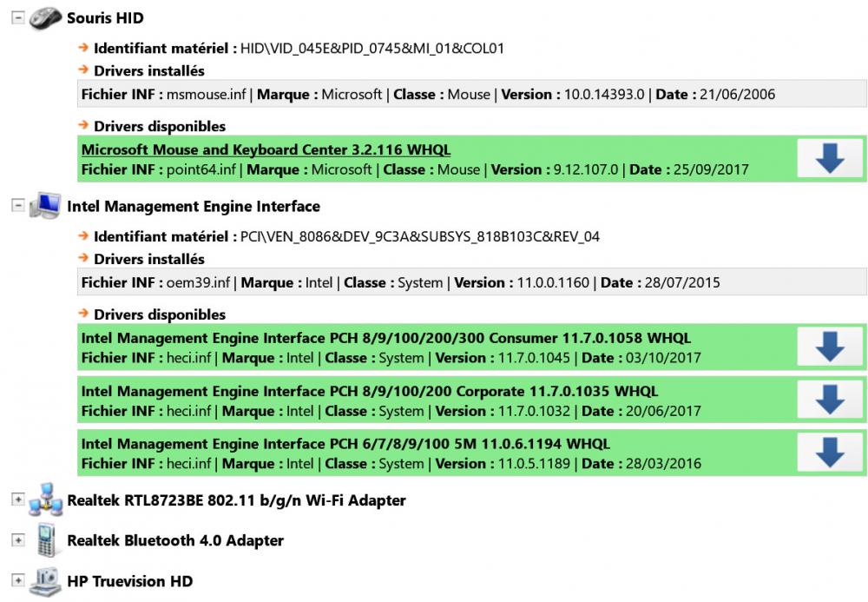Click the HP Truevision HD camera icon
Viewport: 868px width, 602px height.
(x=45, y=581)
